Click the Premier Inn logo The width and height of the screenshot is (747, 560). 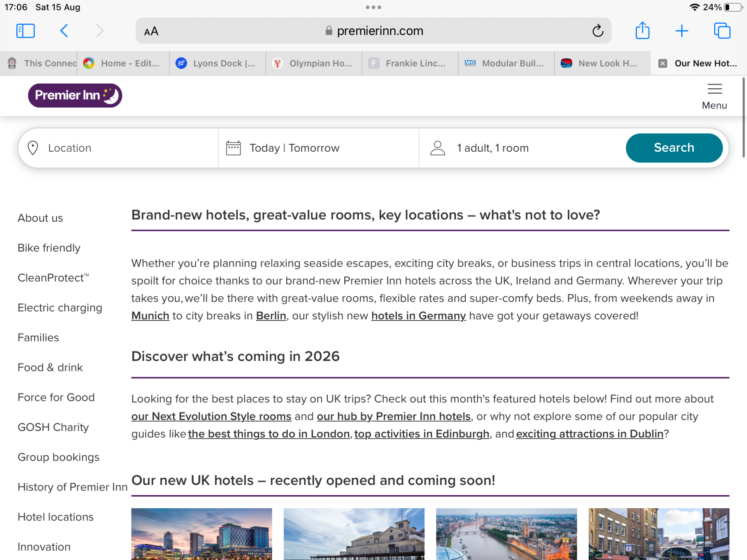point(75,95)
